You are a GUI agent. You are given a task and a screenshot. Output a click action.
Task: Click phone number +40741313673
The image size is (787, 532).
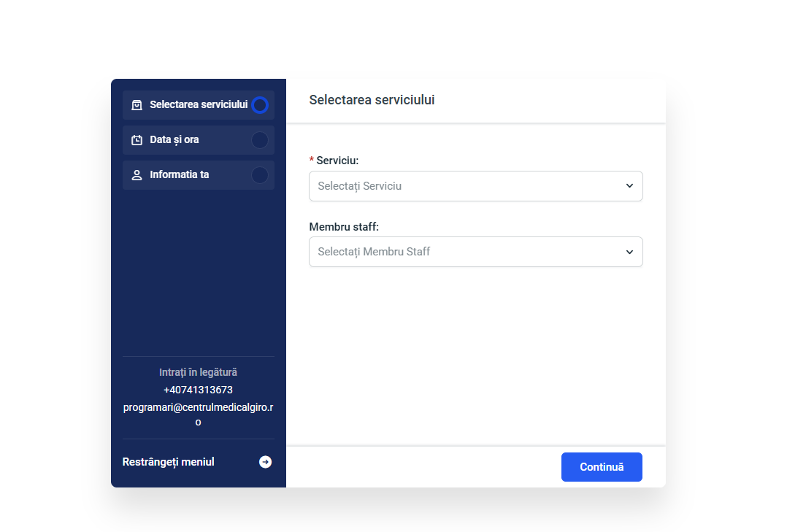click(x=199, y=390)
